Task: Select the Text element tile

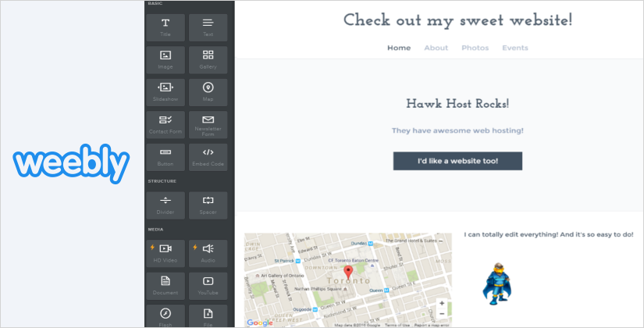Action: pyautogui.click(x=208, y=27)
